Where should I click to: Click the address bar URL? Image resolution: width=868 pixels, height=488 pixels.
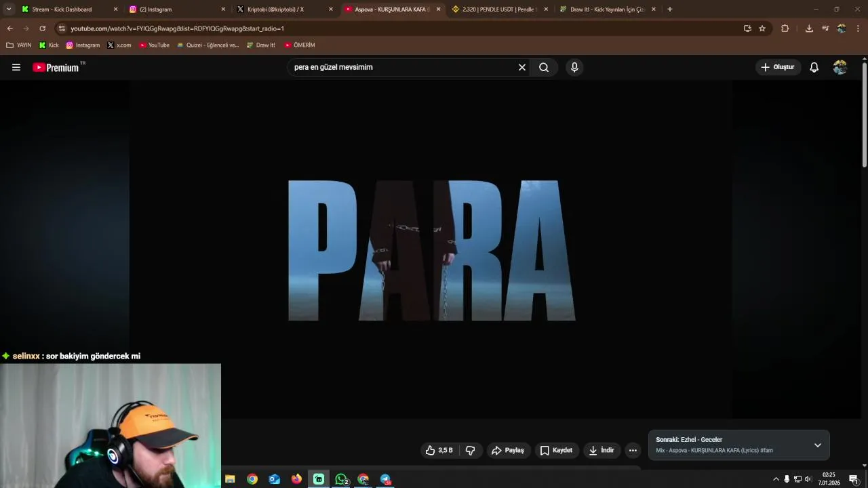point(177,28)
